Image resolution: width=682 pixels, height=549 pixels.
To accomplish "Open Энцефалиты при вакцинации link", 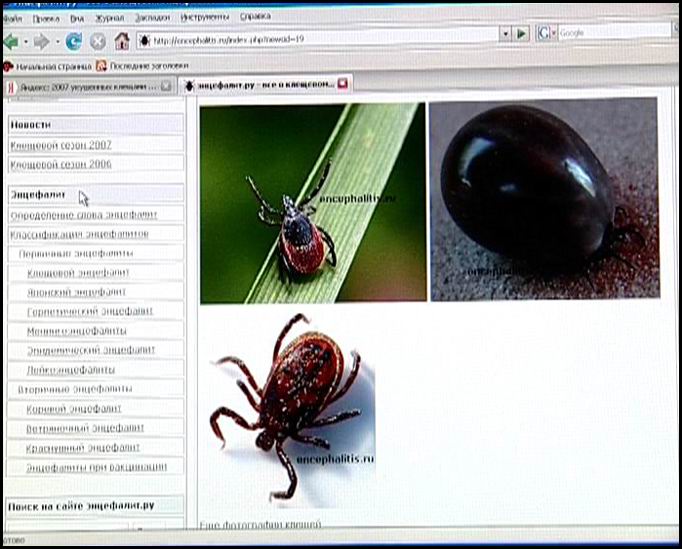I will [x=97, y=467].
